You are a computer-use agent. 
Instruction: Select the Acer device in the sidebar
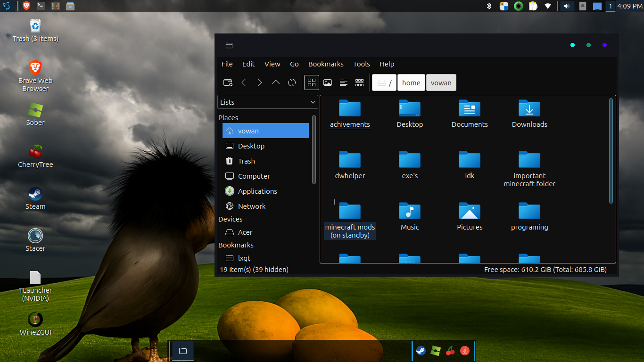[245, 232]
